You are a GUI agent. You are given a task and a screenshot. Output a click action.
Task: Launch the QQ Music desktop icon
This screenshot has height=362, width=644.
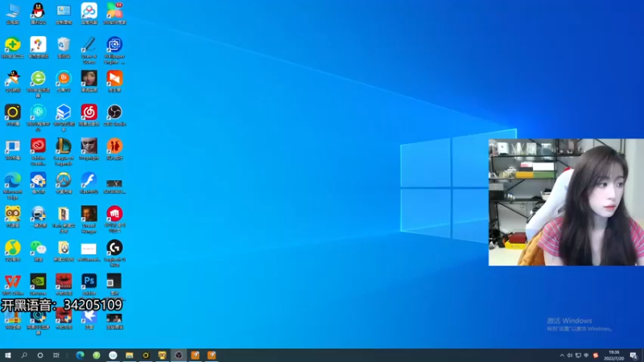tap(13, 251)
